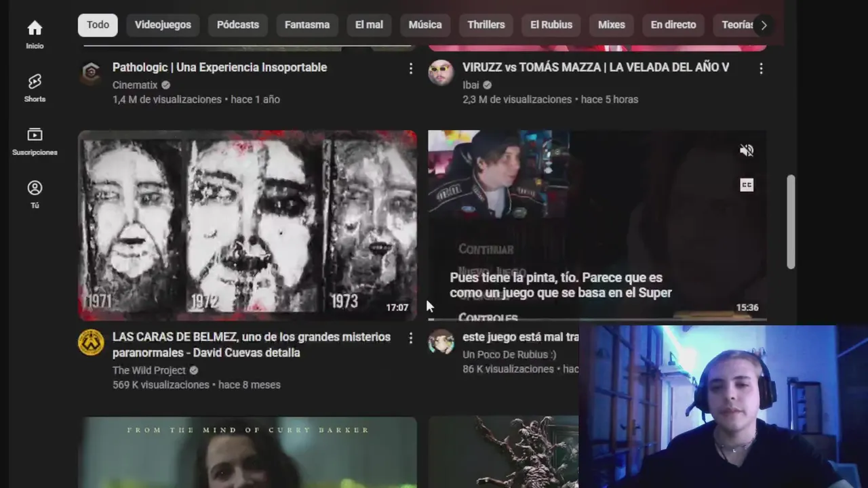This screenshot has width=868, height=488.
Task: Click '2,3 M de visualizaciones' text
Action: [x=517, y=99]
